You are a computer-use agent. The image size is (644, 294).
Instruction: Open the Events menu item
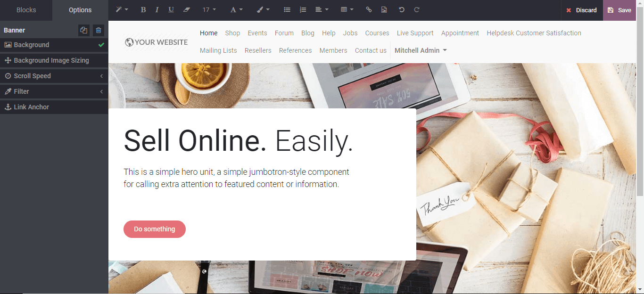tap(257, 33)
